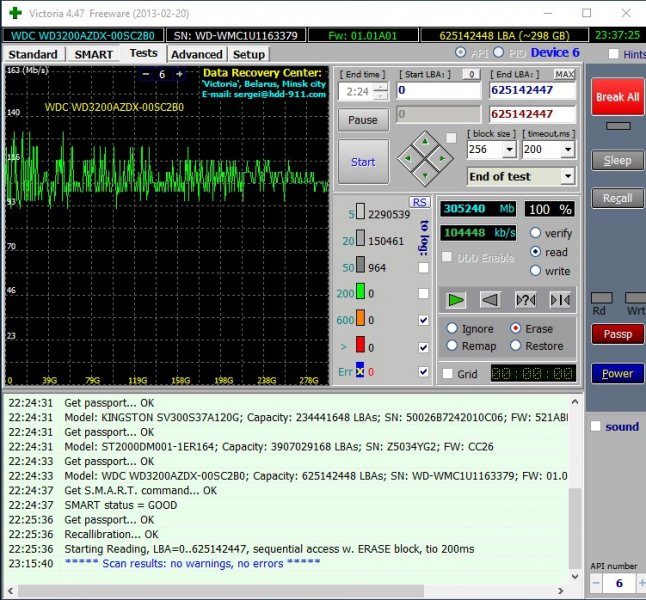Switch to the SMART tab
Viewport: 646px width, 600px height.
(94, 54)
